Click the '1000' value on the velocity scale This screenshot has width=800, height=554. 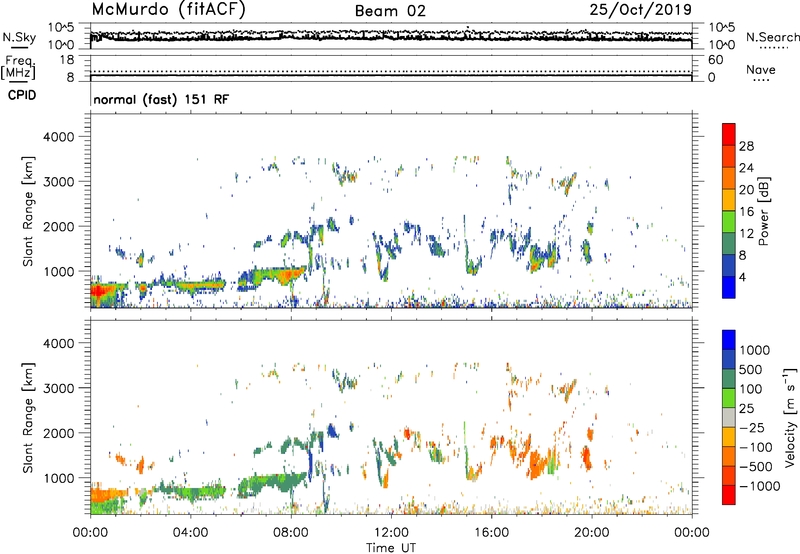[755, 350]
